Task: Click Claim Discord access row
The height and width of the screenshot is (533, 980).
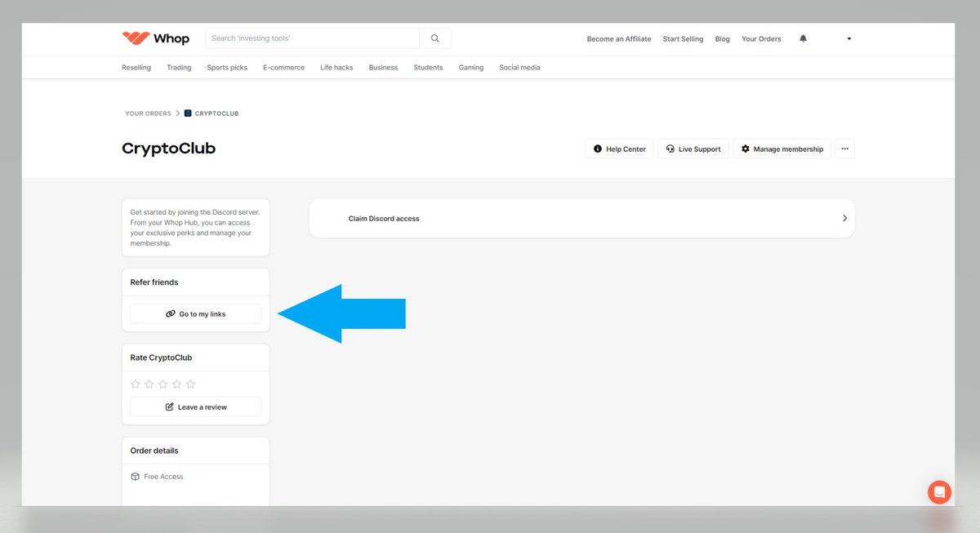Action: [581, 218]
